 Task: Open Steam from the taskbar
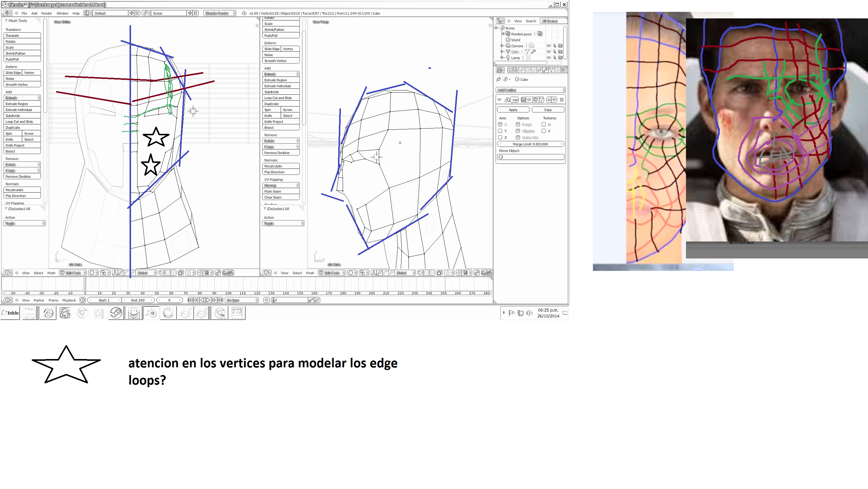coord(116,313)
